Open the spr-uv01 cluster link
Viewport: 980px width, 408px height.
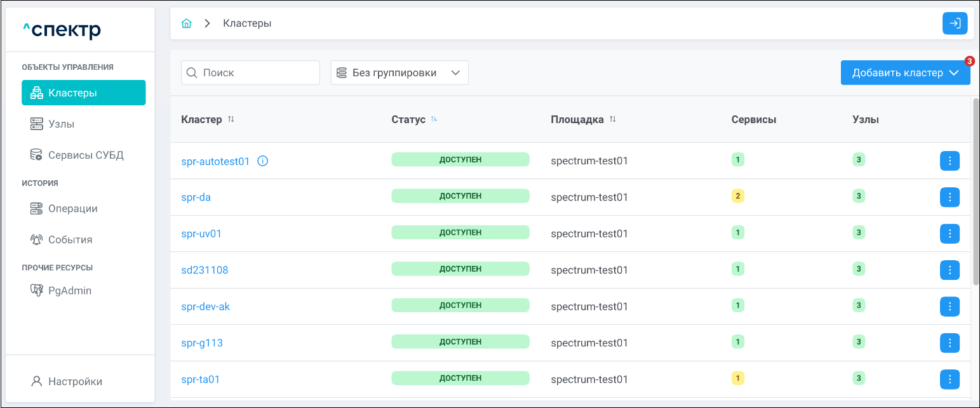tap(201, 234)
